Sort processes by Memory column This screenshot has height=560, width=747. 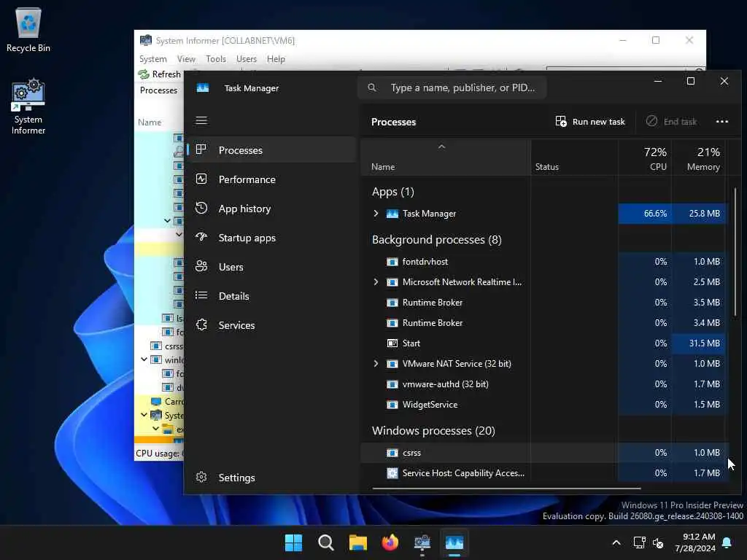tap(698, 158)
